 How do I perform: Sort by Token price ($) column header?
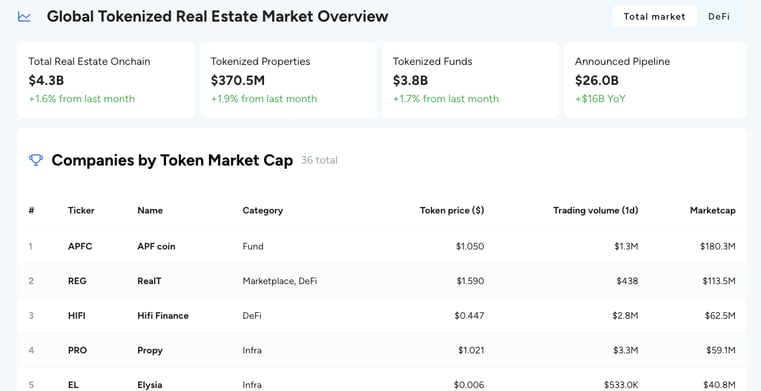[x=452, y=211]
